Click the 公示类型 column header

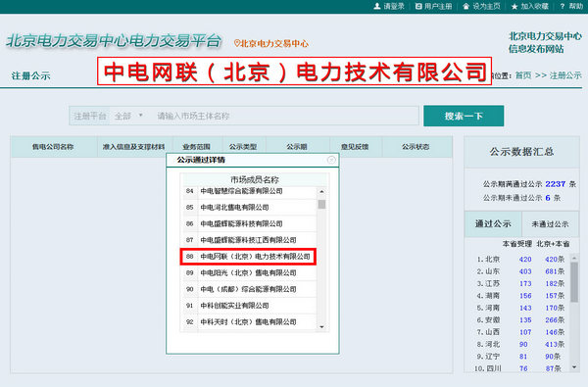pyautogui.click(x=243, y=147)
